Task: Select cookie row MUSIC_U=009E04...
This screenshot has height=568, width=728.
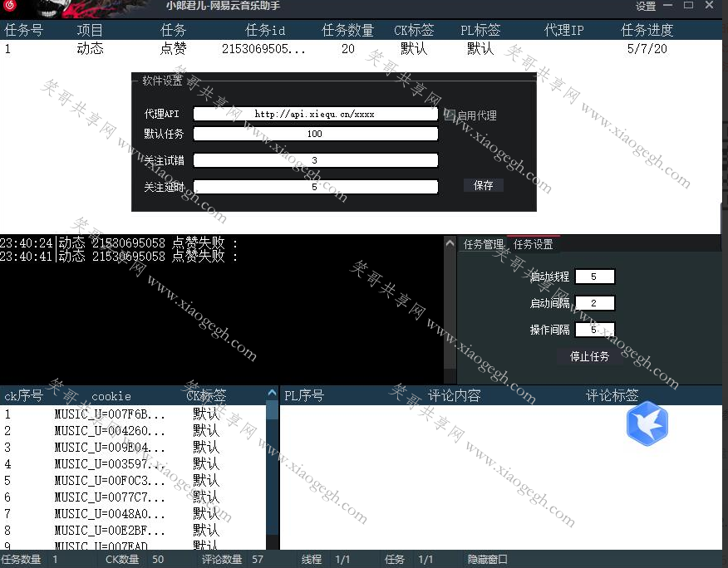Action: (133, 448)
